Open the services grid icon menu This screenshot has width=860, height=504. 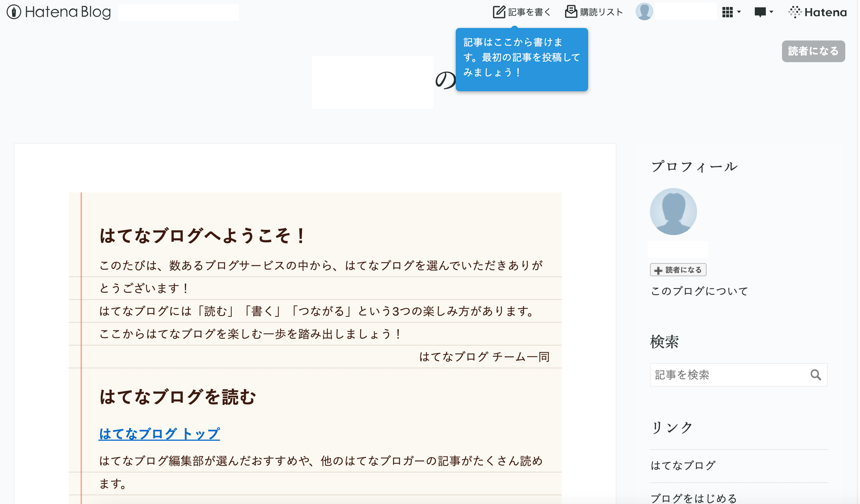click(x=727, y=12)
